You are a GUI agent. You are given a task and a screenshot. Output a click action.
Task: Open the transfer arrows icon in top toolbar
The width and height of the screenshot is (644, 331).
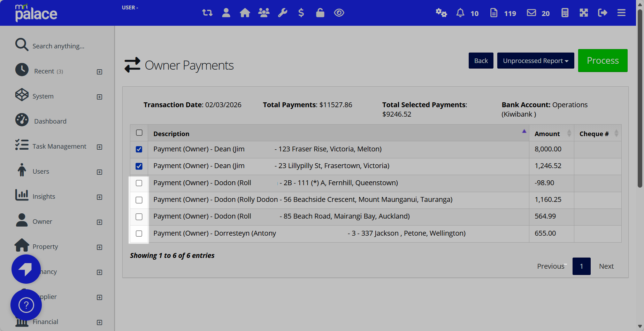coord(207,13)
